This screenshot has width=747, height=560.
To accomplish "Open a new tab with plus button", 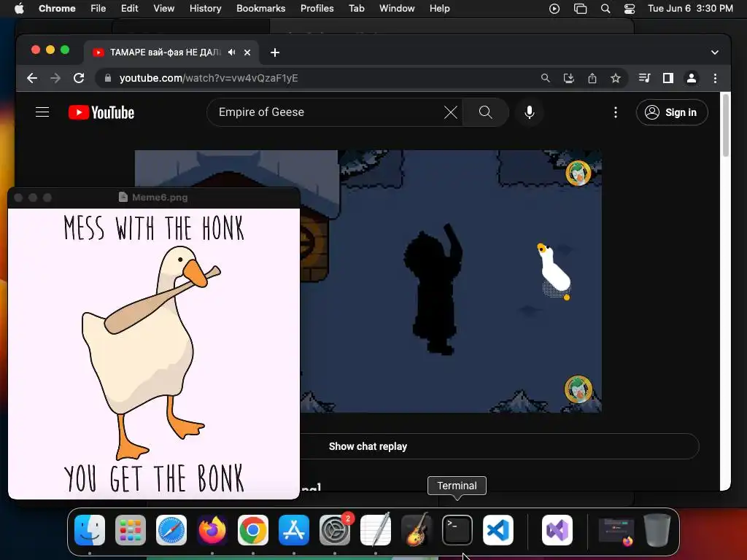I will click(x=275, y=52).
